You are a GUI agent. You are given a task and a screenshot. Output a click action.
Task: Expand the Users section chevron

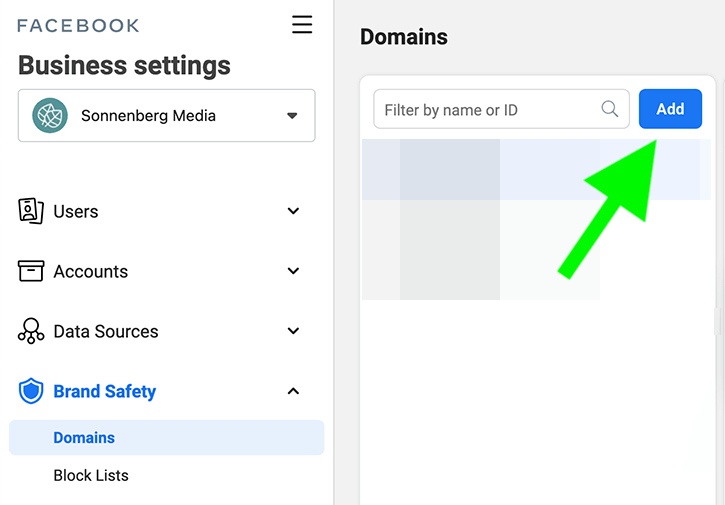[293, 211]
